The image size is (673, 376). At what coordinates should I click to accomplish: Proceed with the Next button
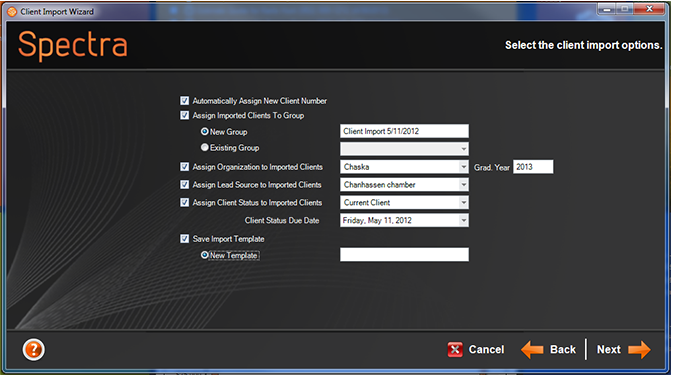609,350
